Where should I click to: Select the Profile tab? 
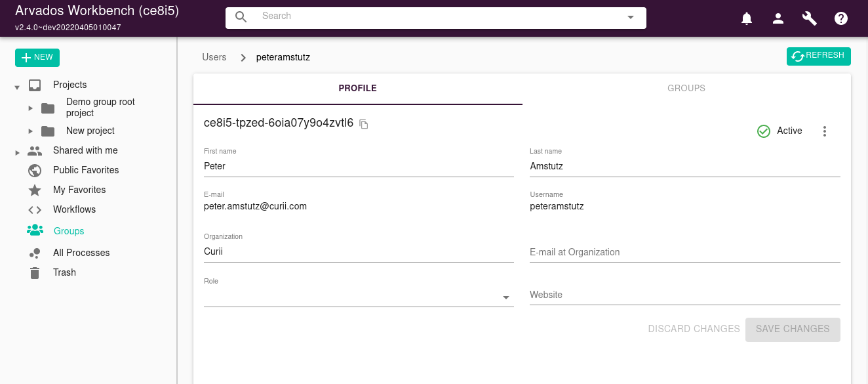(357, 88)
